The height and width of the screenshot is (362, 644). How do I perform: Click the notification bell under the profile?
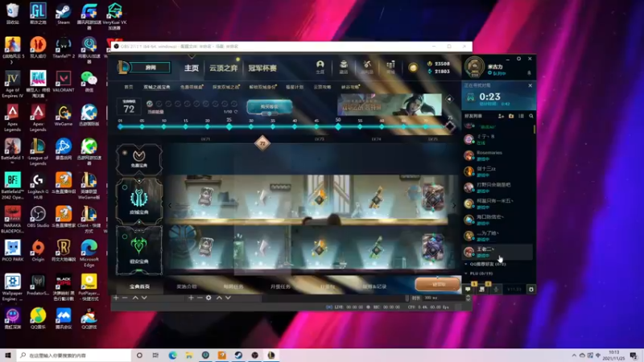[529, 73]
